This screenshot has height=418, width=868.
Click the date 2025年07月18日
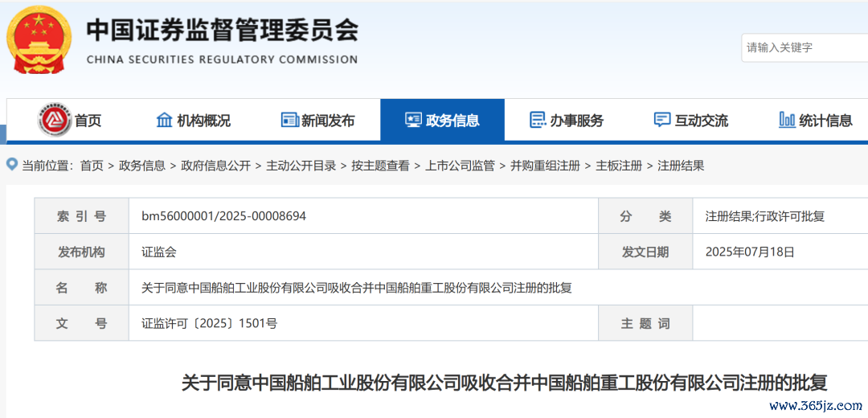click(750, 252)
